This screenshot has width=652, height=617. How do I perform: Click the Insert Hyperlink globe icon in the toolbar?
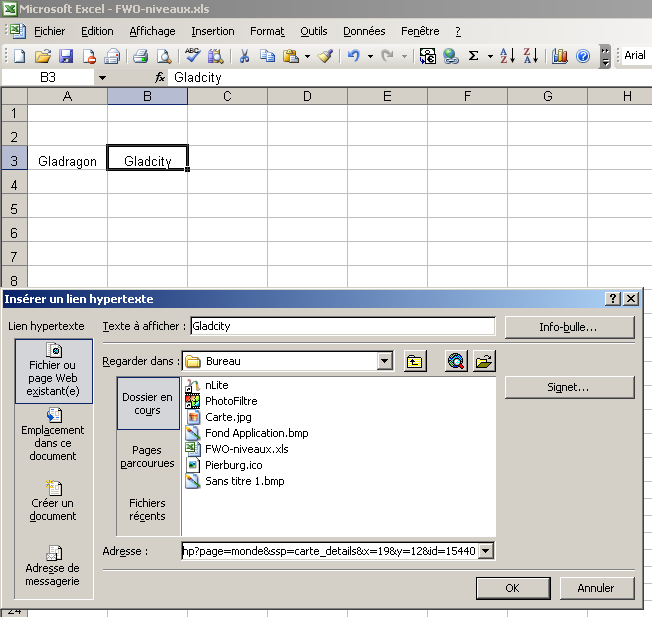(451, 56)
